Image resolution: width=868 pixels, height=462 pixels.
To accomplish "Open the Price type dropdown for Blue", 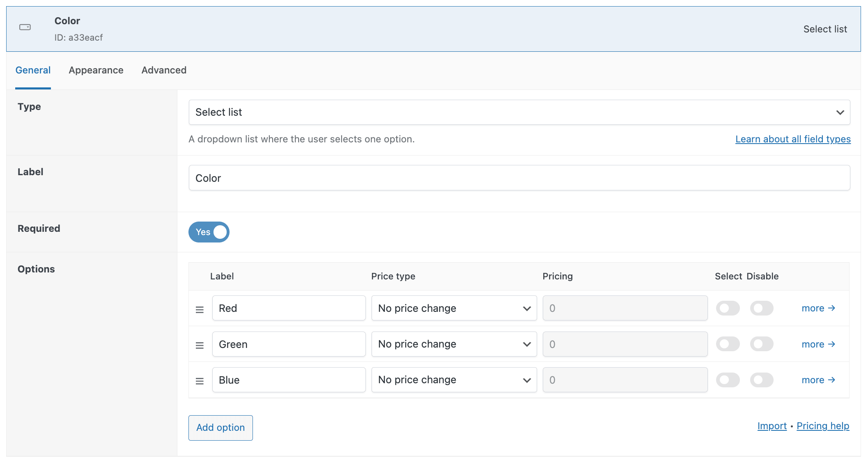I will pos(453,380).
